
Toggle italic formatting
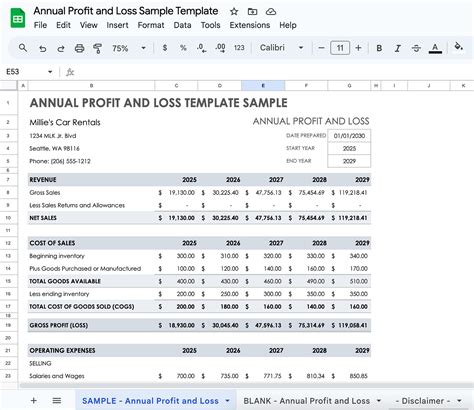point(397,48)
